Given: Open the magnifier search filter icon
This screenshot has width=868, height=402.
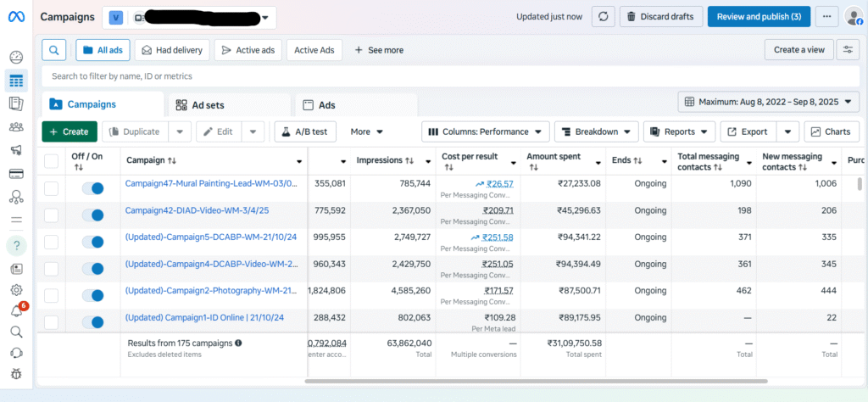Looking at the screenshot, I should (x=53, y=50).
